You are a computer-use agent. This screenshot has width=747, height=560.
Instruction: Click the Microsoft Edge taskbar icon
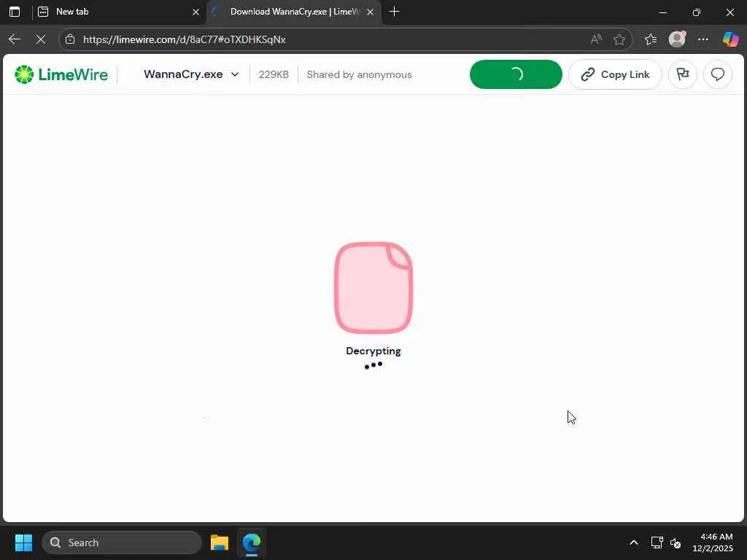(x=252, y=542)
